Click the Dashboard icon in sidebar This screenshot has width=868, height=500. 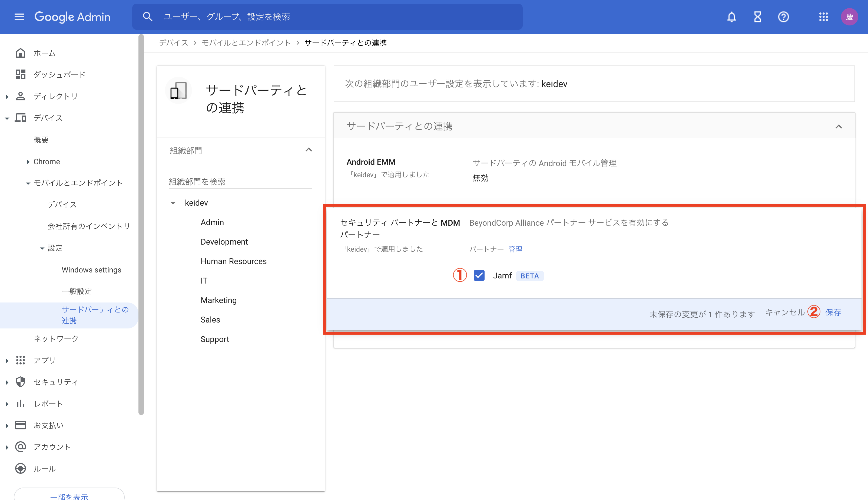(x=21, y=74)
